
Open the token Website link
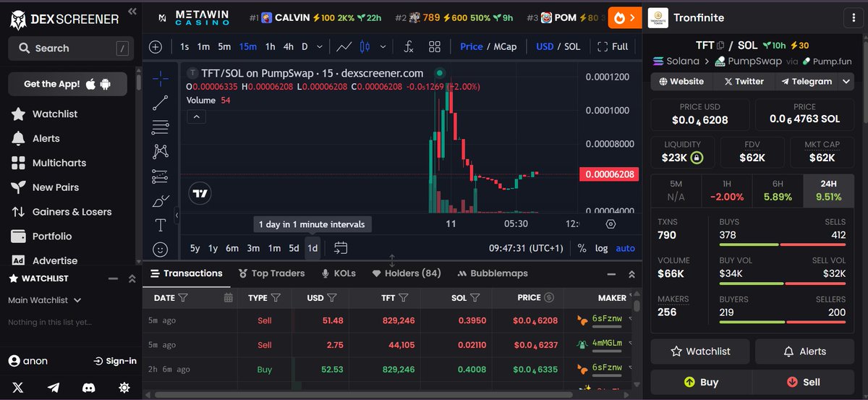(x=682, y=82)
